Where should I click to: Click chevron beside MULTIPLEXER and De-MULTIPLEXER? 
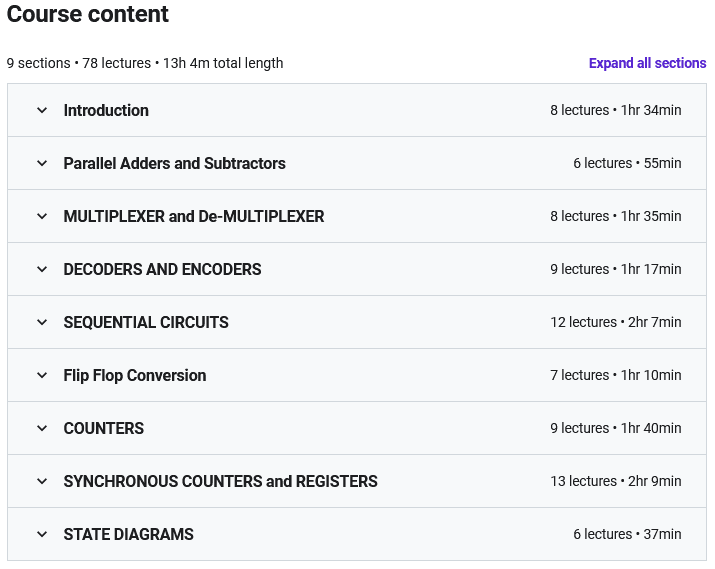tap(42, 216)
